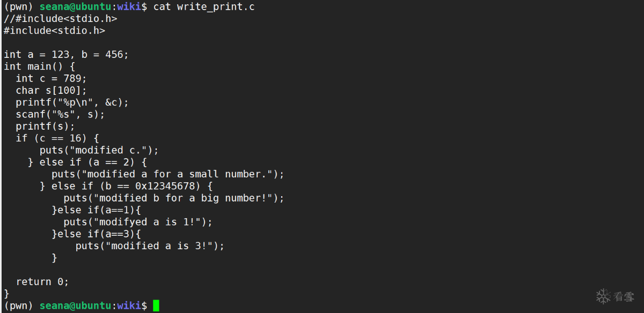Image resolution: width=644 pixels, height=313 pixels.
Task: Click the 看雪 watermark text
Action: click(x=624, y=296)
